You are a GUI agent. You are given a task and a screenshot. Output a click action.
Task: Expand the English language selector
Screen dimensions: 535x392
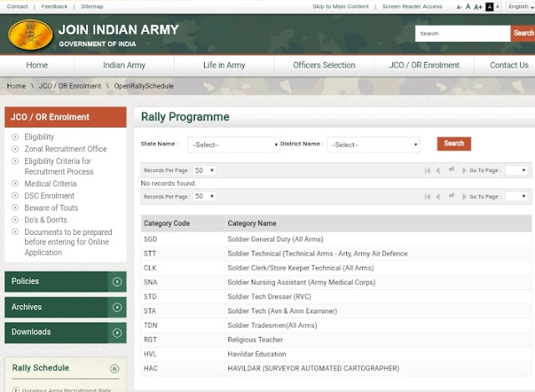(x=519, y=7)
